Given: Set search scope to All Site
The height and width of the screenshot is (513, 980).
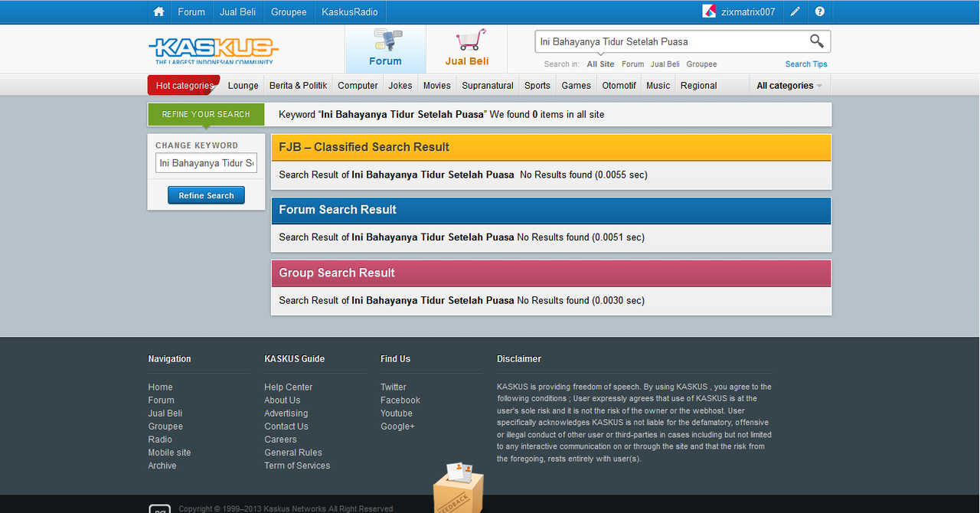Looking at the screenshot, I should [x=601, y=64].
